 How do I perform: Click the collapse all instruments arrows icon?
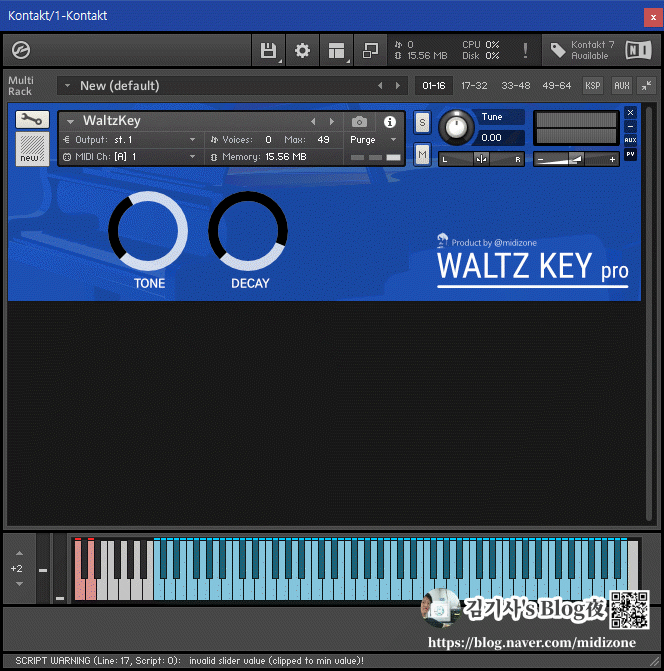(x=646, y=86)
